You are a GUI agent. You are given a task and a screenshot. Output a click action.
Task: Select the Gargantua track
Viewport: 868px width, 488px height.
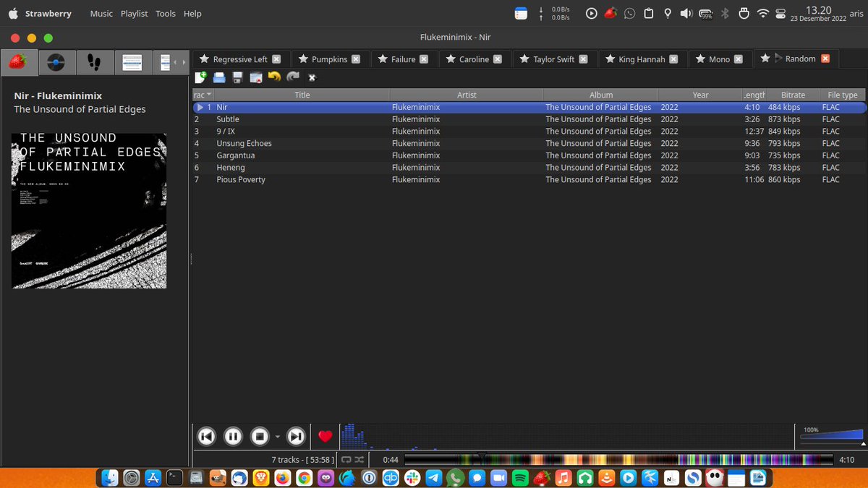point(529,155)
